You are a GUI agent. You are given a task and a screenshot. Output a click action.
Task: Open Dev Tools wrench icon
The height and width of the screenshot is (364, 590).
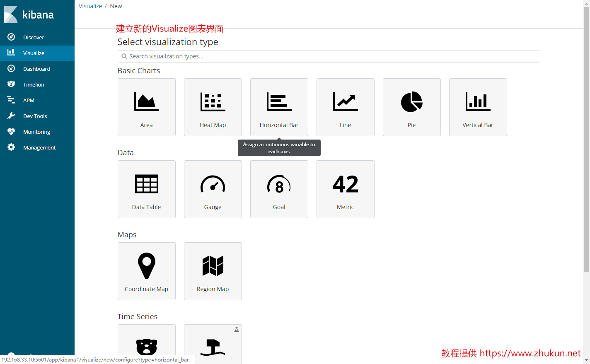click(x=11, y=116)
